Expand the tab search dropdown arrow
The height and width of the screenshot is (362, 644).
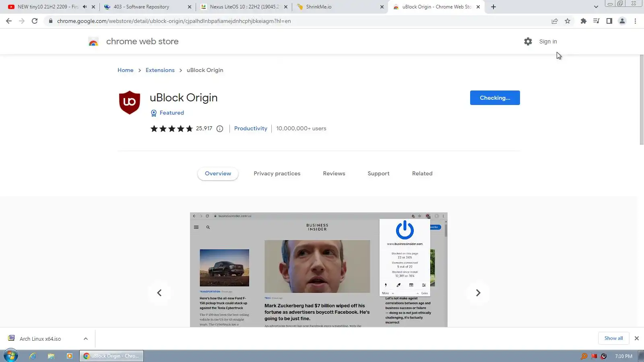pyautogui.click(x=596, y=7)
